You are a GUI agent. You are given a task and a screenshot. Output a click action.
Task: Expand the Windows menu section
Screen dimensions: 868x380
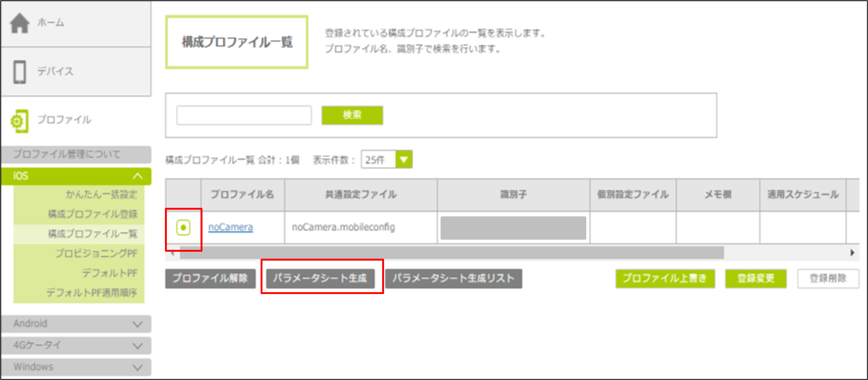pyautogui.click(x=137, y=367)
